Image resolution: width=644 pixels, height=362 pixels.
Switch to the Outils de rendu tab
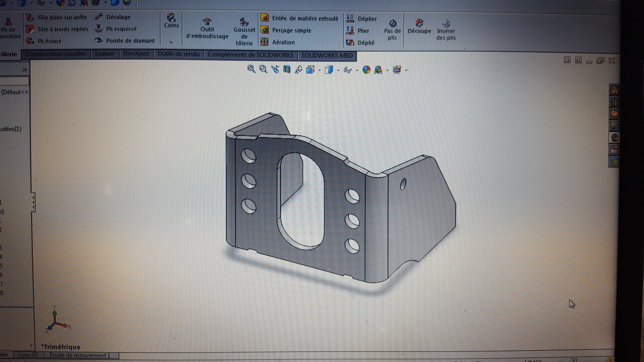click(x=179, y=54)
